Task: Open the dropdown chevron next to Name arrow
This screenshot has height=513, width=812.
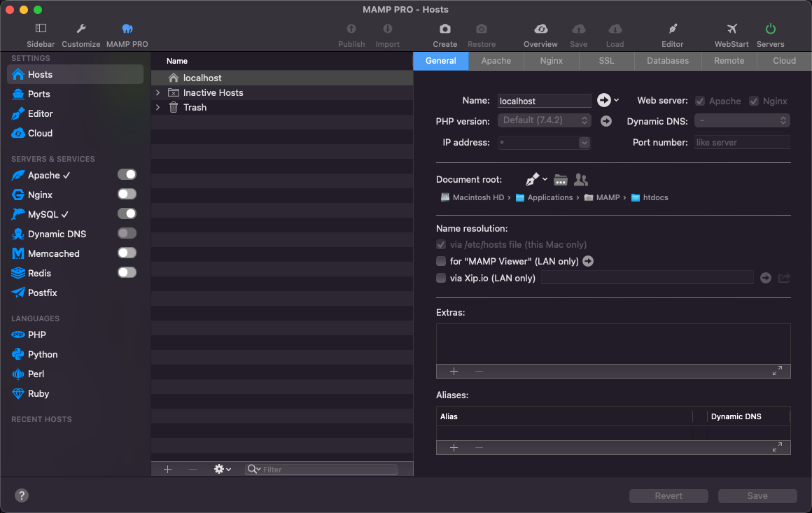Action: pyautogui.click(x=616, y=100)
